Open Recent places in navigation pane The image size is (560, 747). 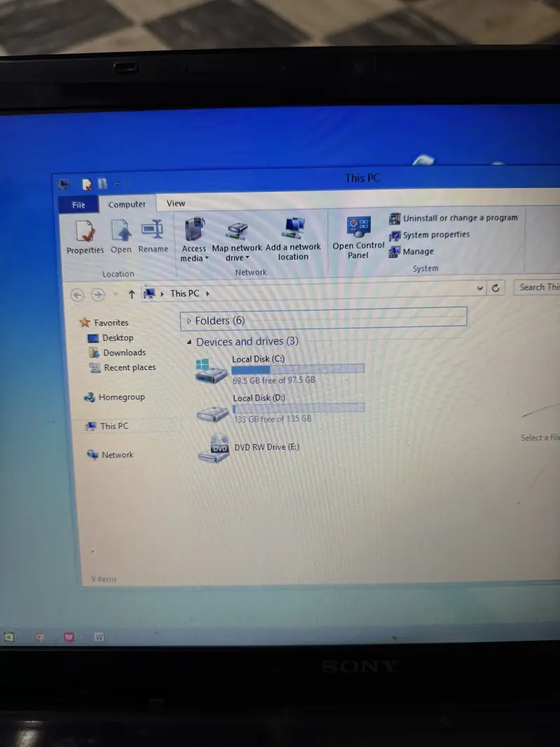point(123,367)
